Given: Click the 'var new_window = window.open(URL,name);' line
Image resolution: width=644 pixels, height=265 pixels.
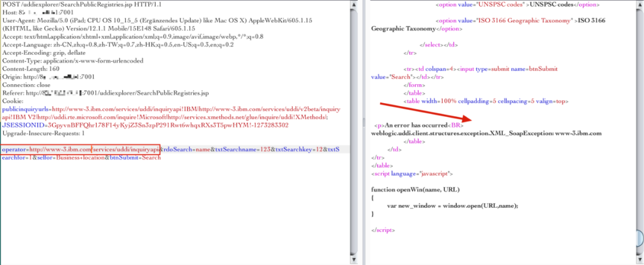Looking at the screenshot, I should [453, 205].
